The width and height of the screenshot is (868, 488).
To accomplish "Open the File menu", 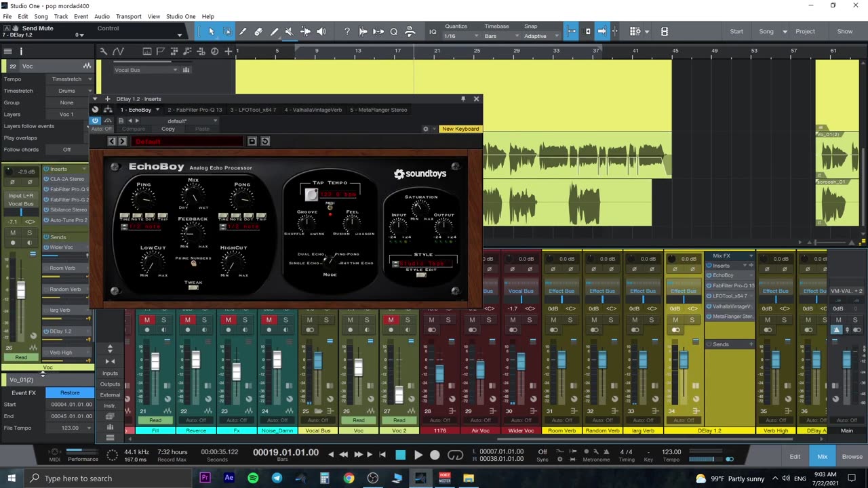I will 7,16.
